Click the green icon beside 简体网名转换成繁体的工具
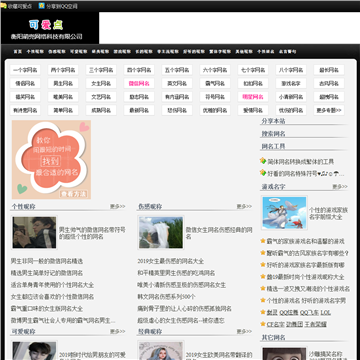The height and width of the screenshot is (360, 360). 263,161
